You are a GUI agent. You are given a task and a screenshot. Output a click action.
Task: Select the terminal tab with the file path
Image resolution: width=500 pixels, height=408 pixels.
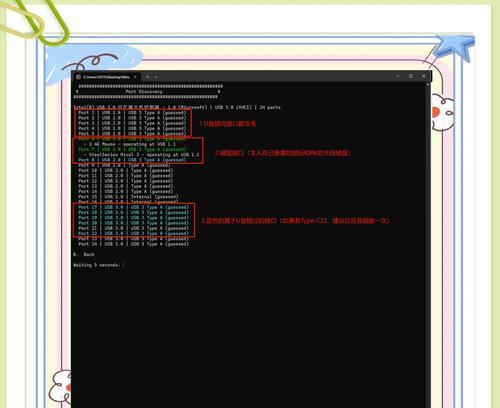[107, 77]
